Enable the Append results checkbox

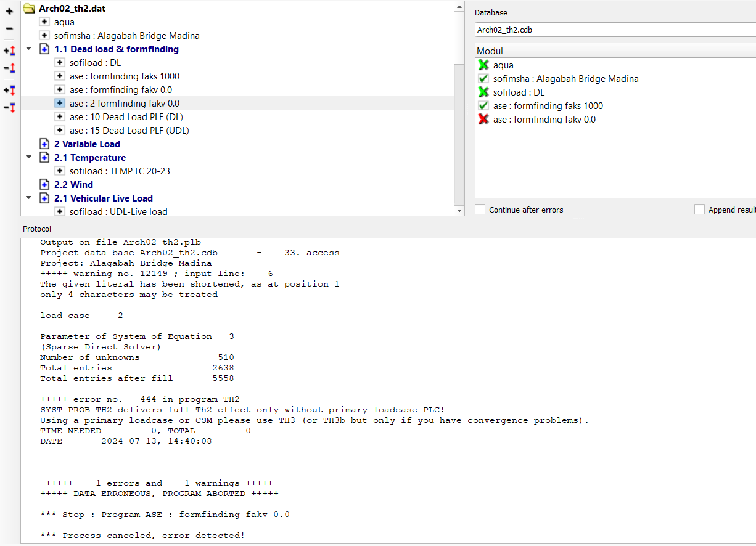click(699, 210)
